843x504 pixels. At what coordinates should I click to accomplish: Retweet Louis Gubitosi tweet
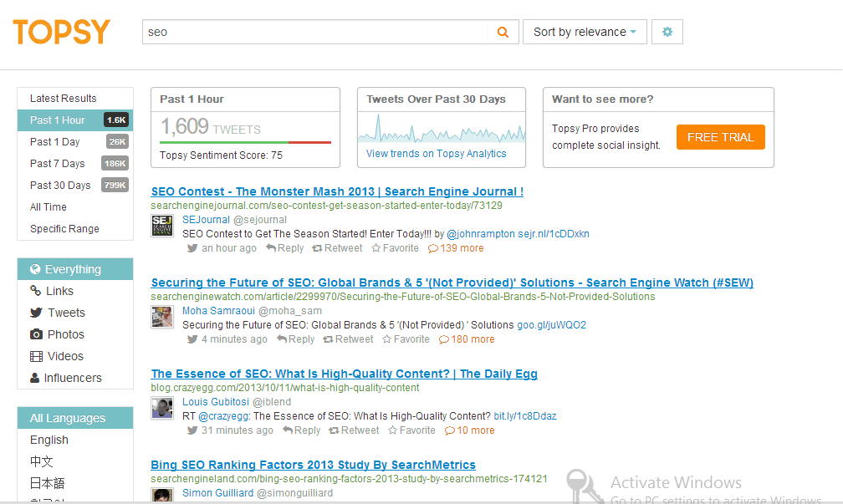click(x=355, y=430)
